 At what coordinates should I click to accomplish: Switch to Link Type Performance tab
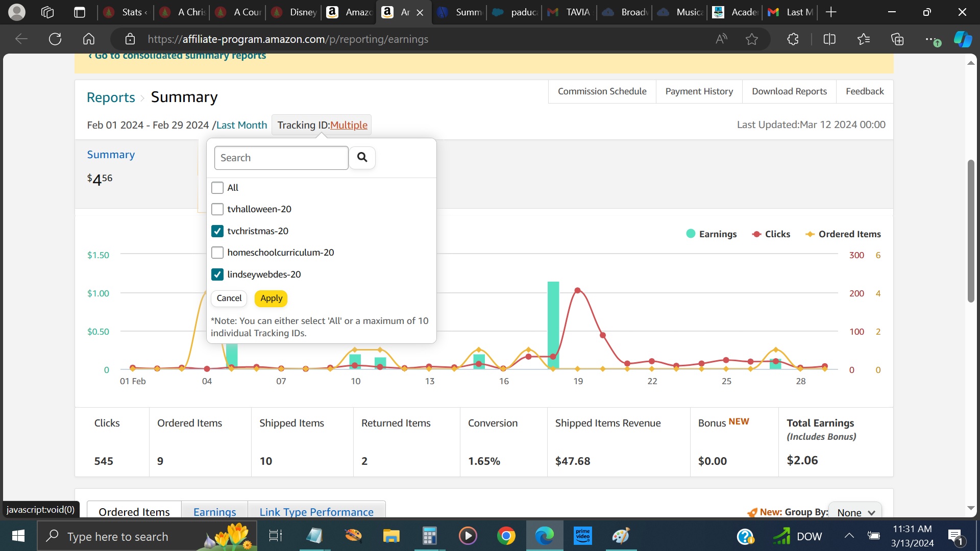click(316, 511)
